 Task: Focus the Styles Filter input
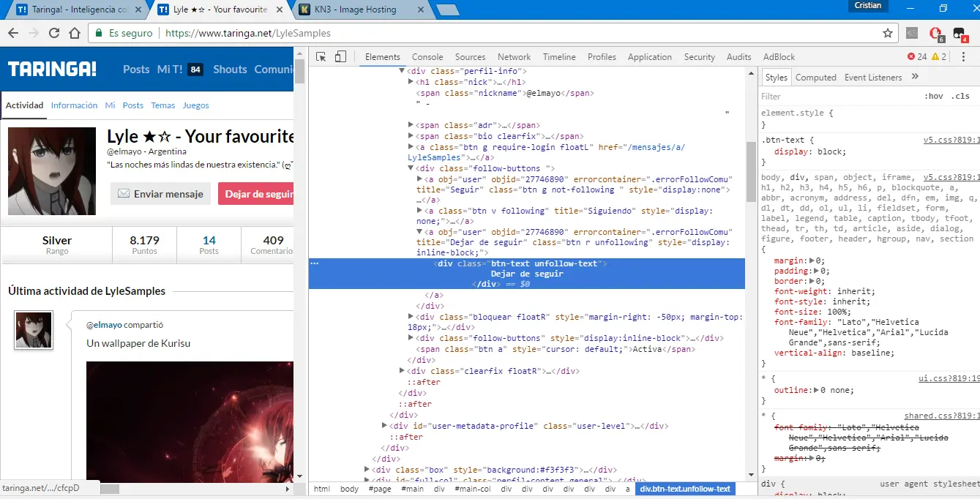838,97
